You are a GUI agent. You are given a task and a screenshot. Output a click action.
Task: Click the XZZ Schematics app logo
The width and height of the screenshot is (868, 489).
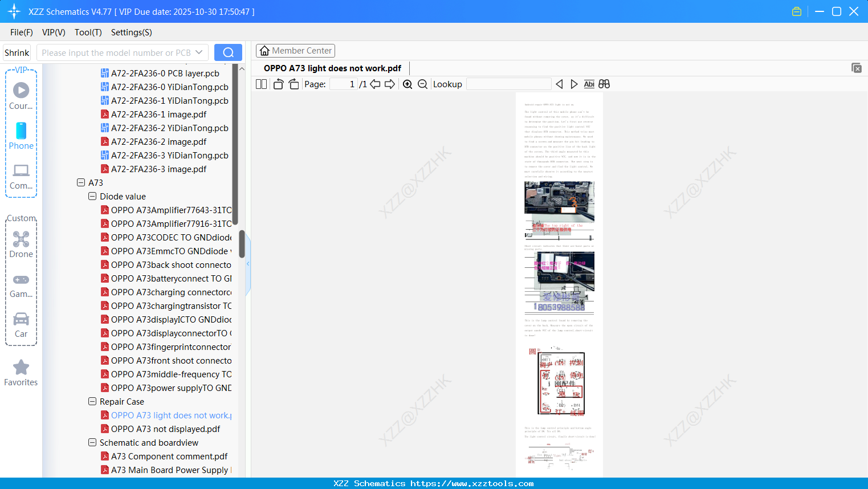tap(14, 11)
